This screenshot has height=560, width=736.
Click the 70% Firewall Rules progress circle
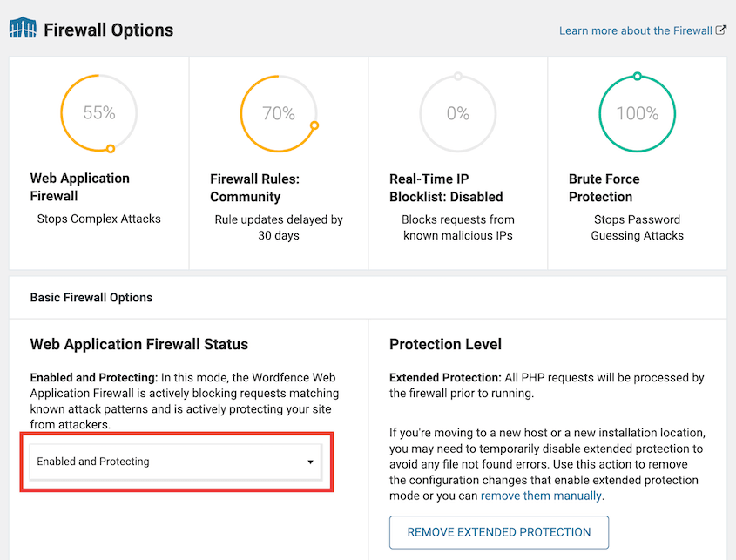pos(279,113)
